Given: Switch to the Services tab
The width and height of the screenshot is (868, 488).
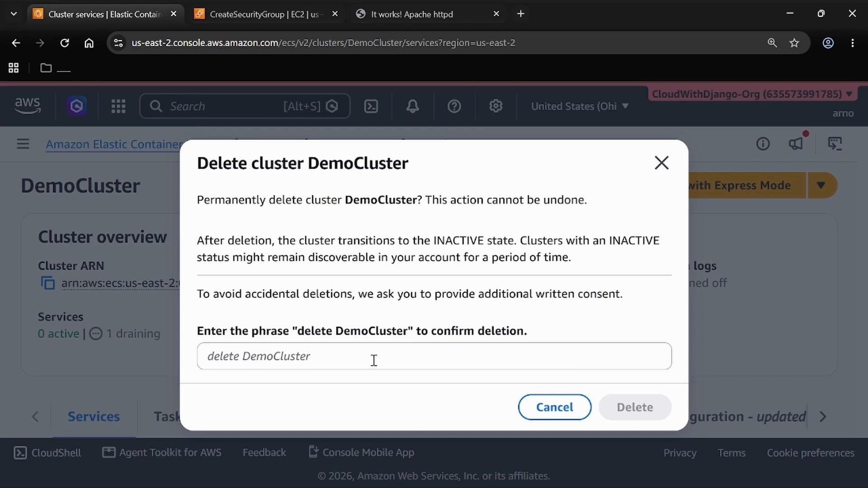Looking at the screenshot, I should 94,416.
